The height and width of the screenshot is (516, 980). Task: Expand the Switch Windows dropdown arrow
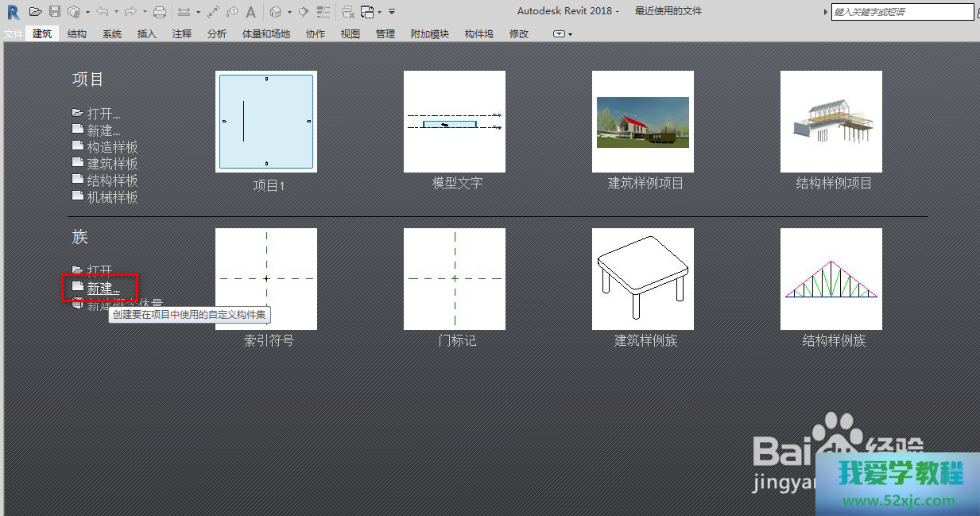tap(380, 12)
